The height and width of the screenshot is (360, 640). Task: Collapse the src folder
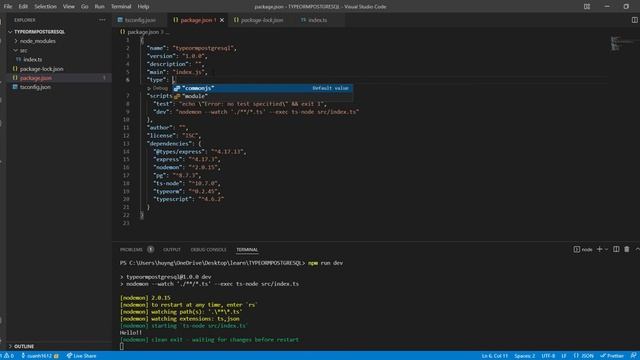click(24, 51)
